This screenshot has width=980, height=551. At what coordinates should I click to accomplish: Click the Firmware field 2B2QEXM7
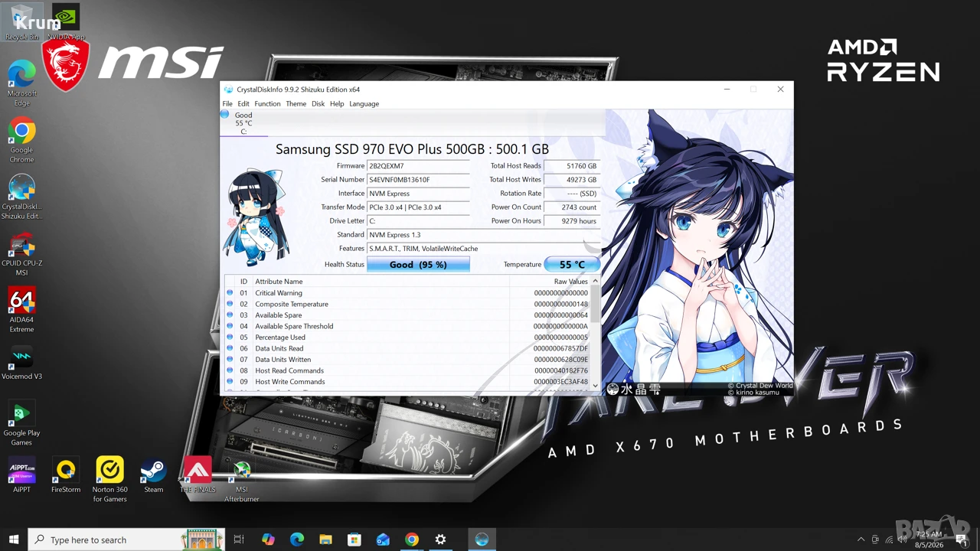(x=418, y=166)
